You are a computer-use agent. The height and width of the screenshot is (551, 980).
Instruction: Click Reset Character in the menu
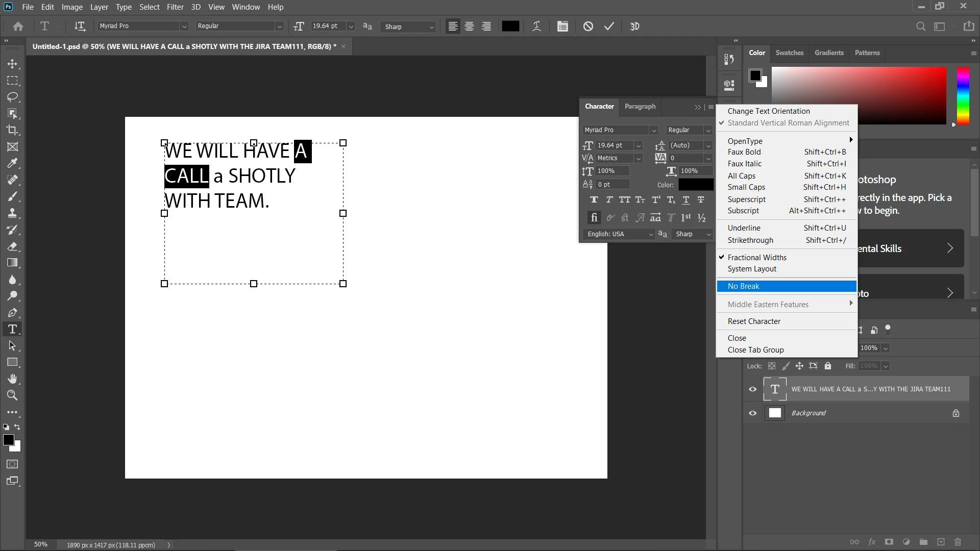(x=754, y=321)
